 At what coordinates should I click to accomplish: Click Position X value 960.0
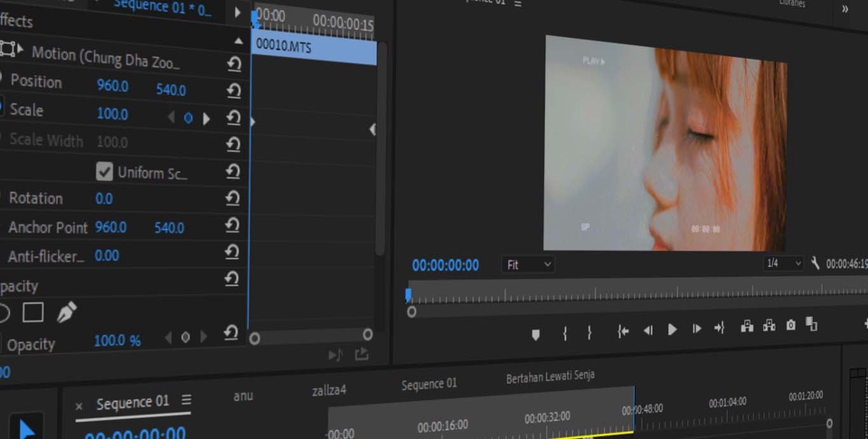[x=112, y=86]
